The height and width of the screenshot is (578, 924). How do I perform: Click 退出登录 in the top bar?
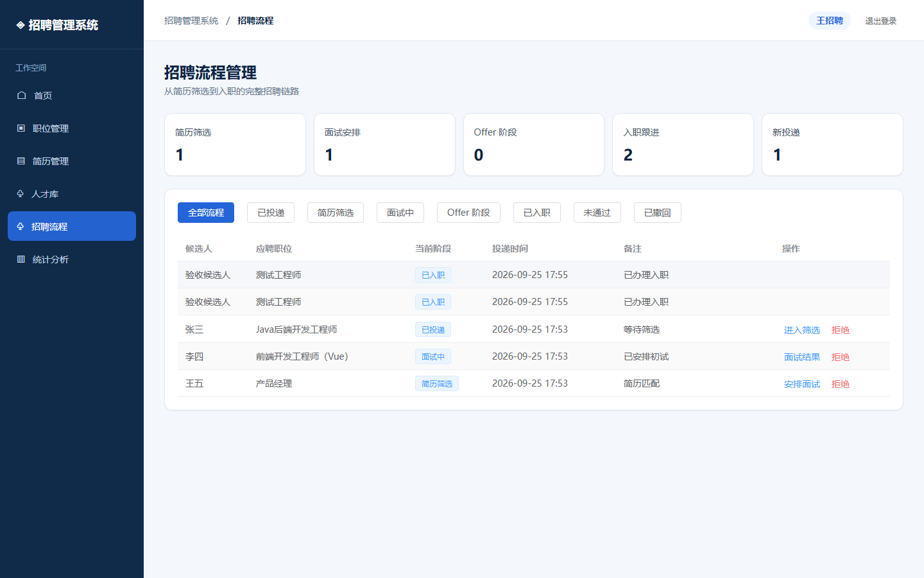coord(880,21)
